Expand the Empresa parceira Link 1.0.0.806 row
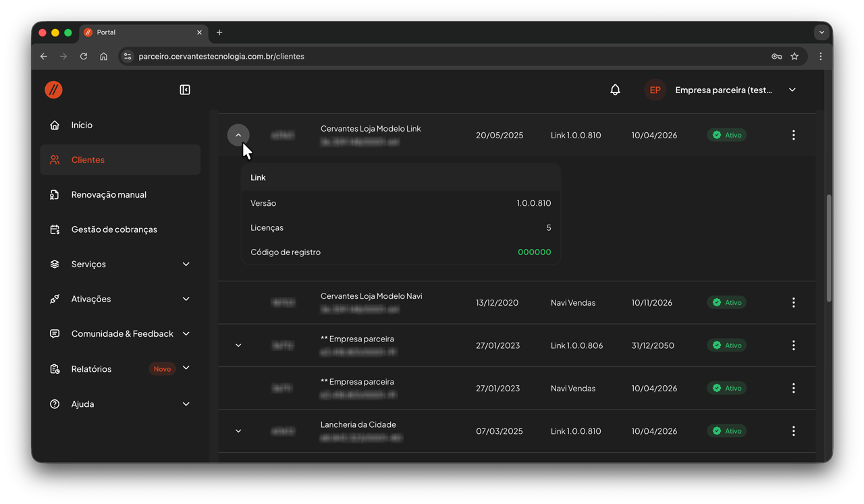This screenshot has width=864, height=504. [238, 345]
